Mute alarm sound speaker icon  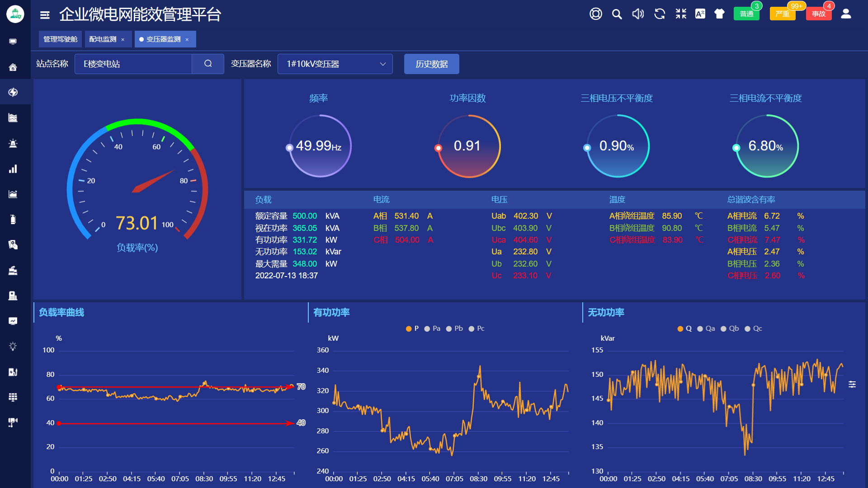point(638,14)
